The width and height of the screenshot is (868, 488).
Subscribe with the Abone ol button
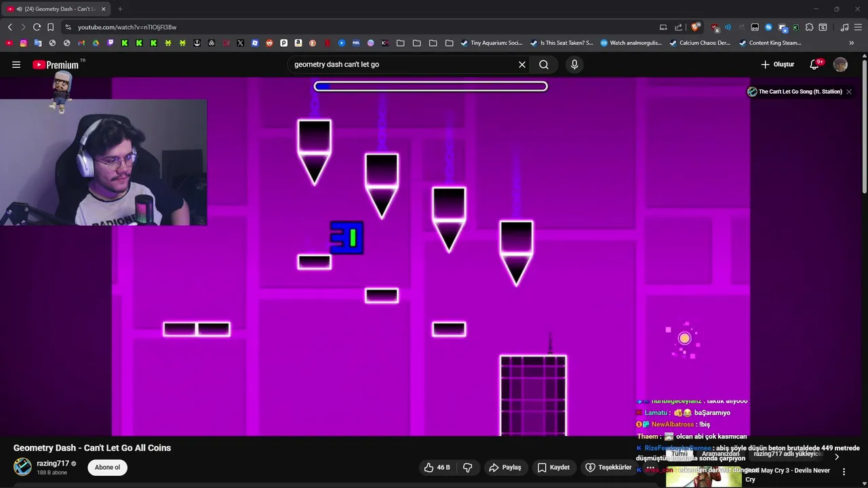click(107, 467)
